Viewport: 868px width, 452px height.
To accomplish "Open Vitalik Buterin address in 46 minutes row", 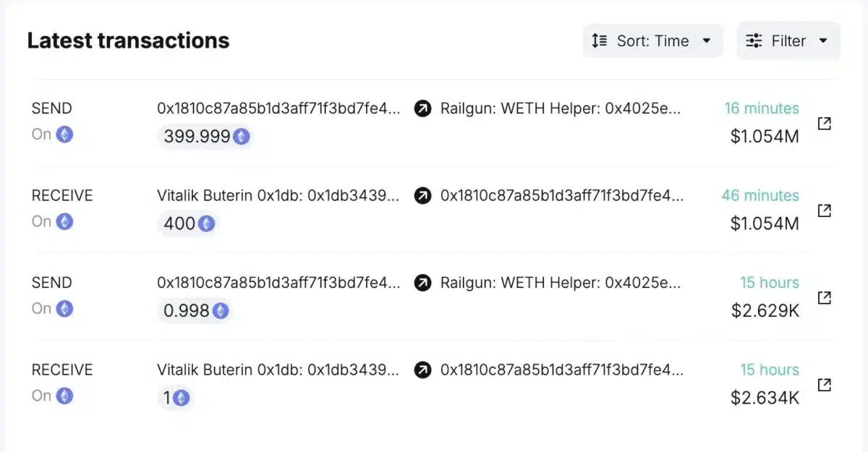I will (278, 196).
